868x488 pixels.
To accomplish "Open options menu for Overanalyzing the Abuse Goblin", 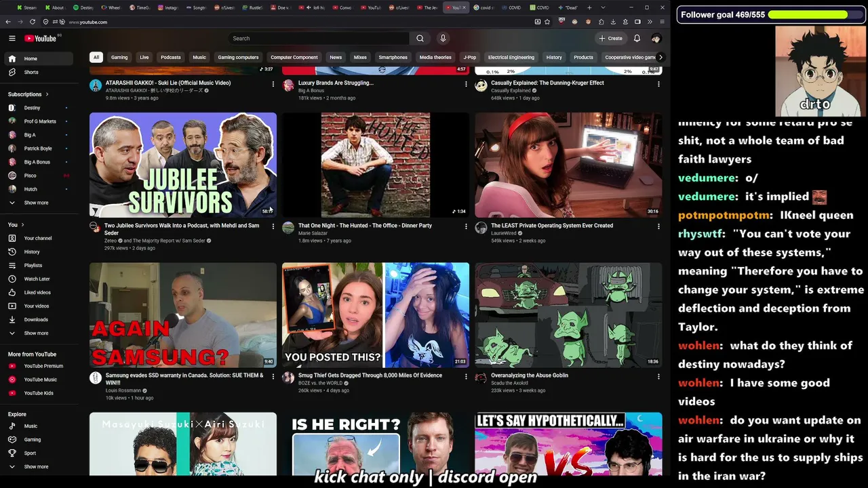I will [658, 377].
